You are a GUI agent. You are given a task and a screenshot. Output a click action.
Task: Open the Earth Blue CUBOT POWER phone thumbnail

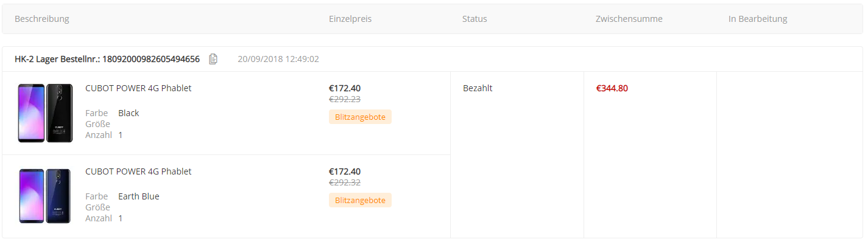(x=45, y=196)
